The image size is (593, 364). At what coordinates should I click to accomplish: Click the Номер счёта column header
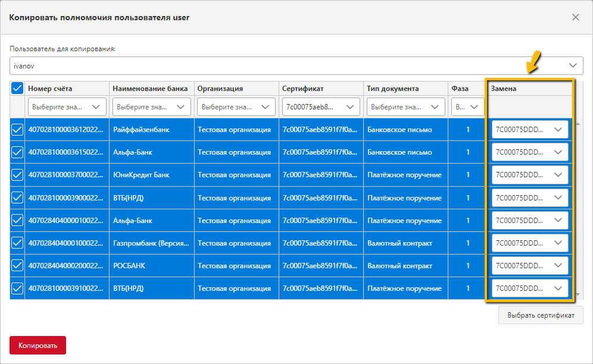click(x=67, y=89)
